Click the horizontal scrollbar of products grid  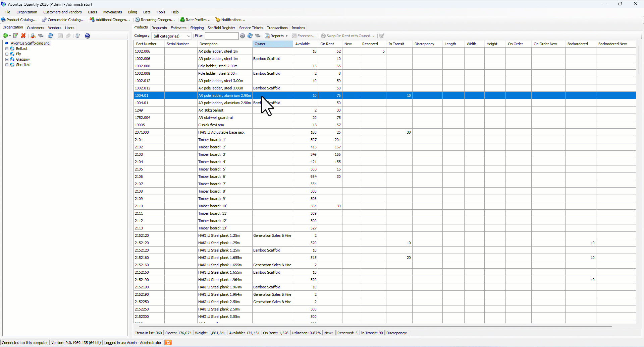tap(376, 326)
